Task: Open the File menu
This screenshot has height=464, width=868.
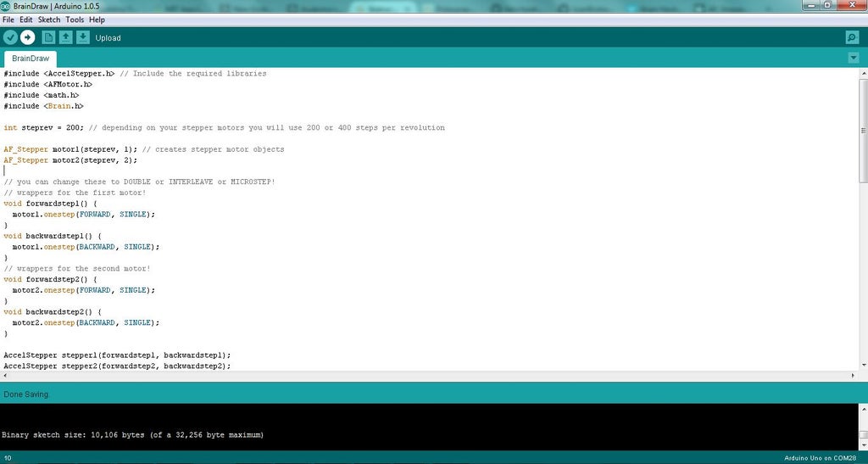Action: (8, 20)
